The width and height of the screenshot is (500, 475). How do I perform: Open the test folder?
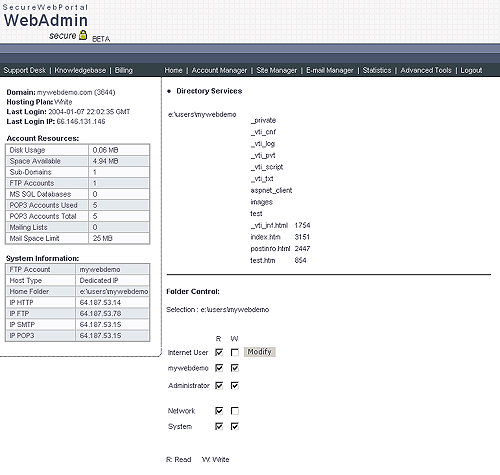[x=256, y=214]
